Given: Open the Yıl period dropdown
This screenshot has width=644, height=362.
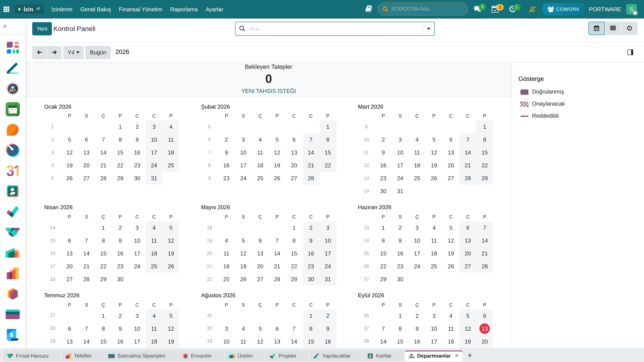Looking at the screenshot, I should coord(73,52).
